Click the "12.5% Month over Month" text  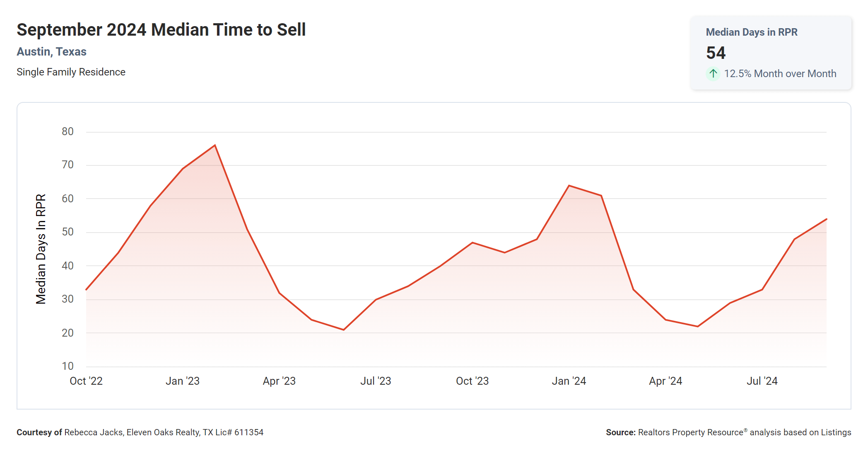point(780,74)
